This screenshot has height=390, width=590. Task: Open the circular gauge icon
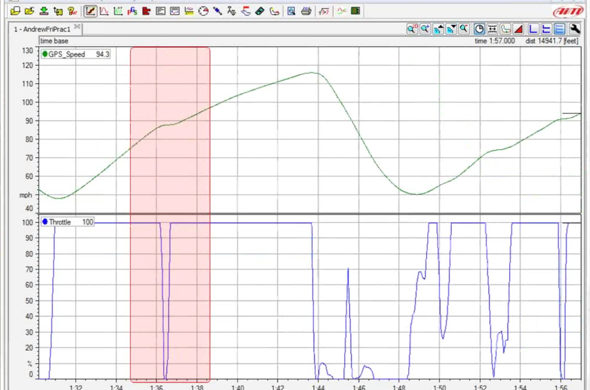[x=203, y=11]
